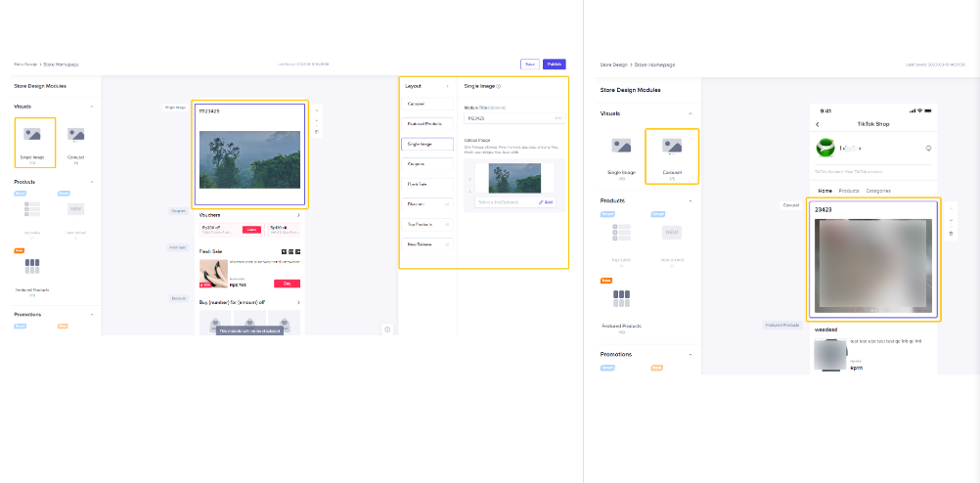Screen dimensions: 980x483
Task: Click info icon beside Single Image heading
Action: tap(499, 86)
